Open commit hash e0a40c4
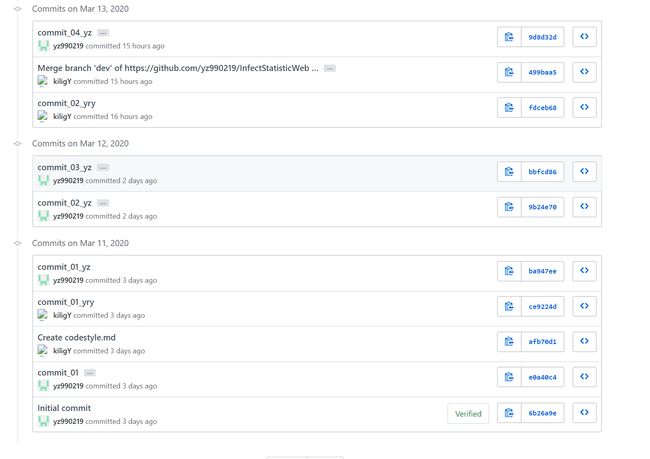 pyautogui.click(x=543, y=377)
